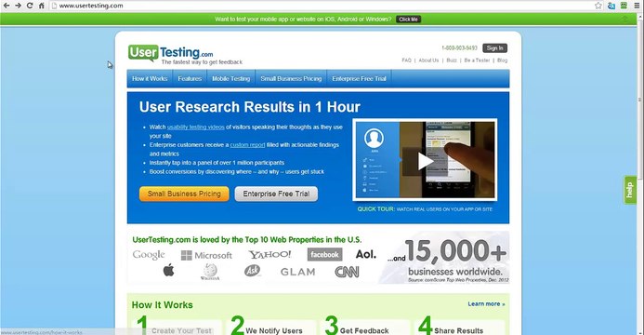Click 'User Research Results in 1 Hour' headline
Viewport: 644px width, 335px height.
pyautogui.click(x=249, y=107)
